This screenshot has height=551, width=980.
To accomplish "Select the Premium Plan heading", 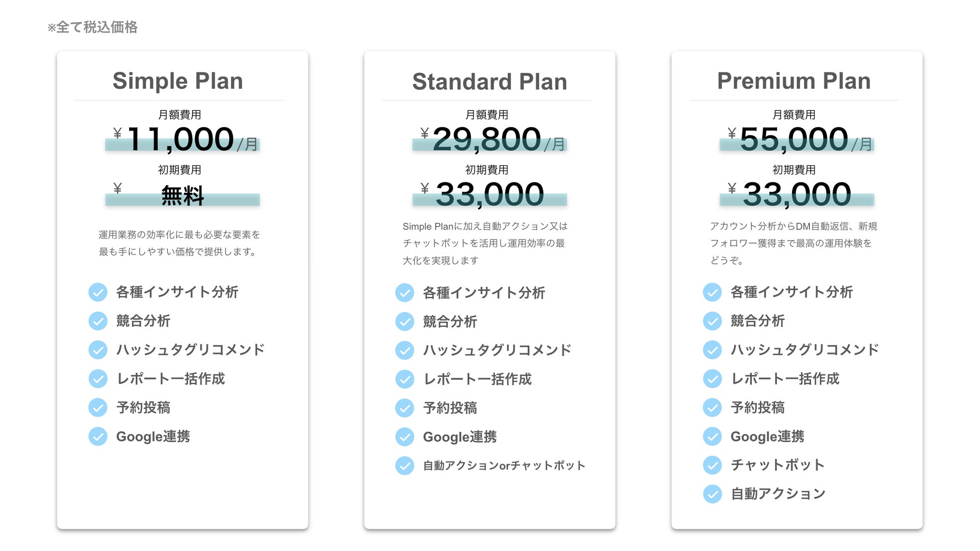I will pyautogui.click(x=794, y=81).
